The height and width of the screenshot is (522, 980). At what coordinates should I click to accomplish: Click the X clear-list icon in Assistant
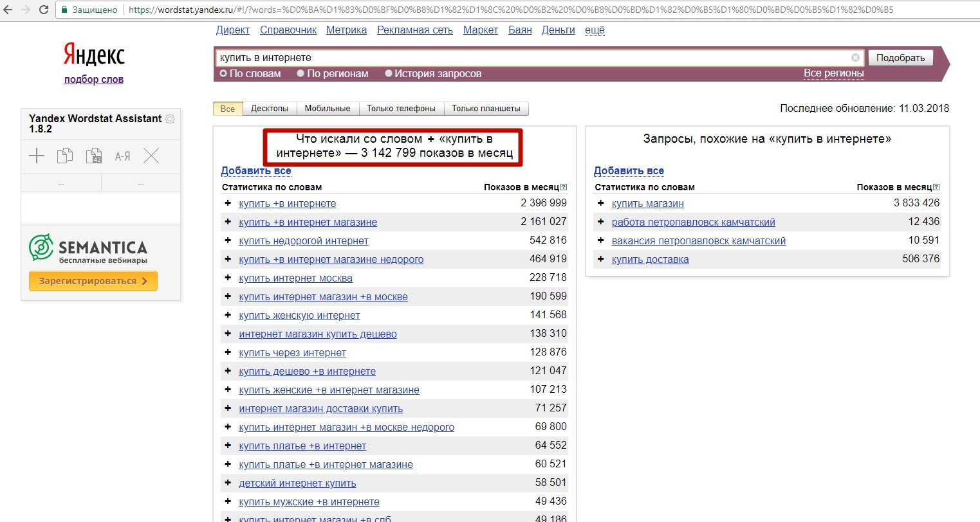151,156
